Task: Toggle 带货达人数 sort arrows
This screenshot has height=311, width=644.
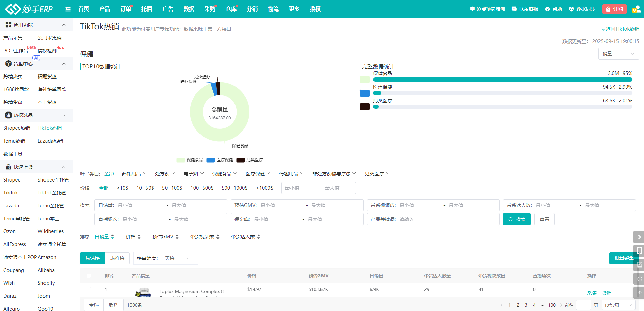Action: [x=259, y=237]
